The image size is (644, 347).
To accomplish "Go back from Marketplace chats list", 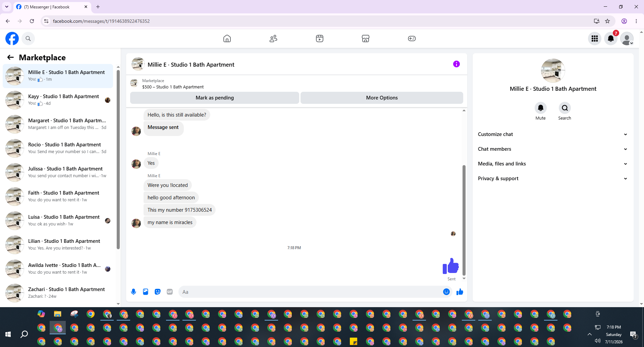I will click(10, 57).
